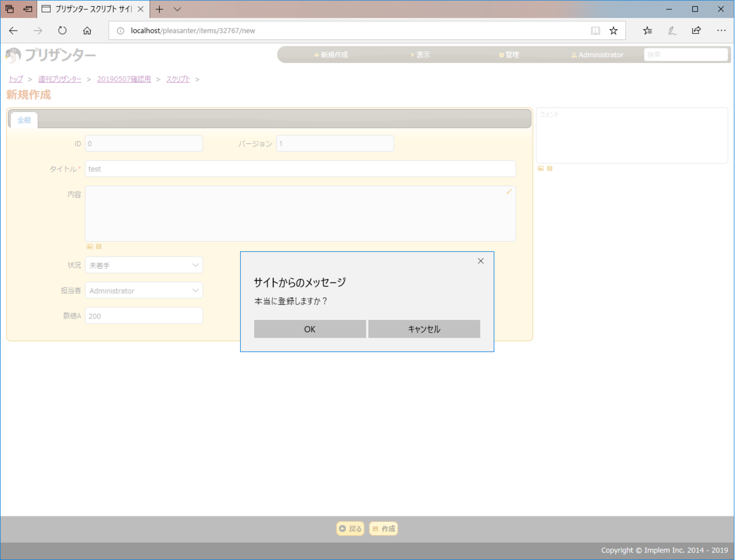The width and height of the screenshot is (735, 560).
Task: Click the タイトル field containing test
Action: tap(300, 168)
